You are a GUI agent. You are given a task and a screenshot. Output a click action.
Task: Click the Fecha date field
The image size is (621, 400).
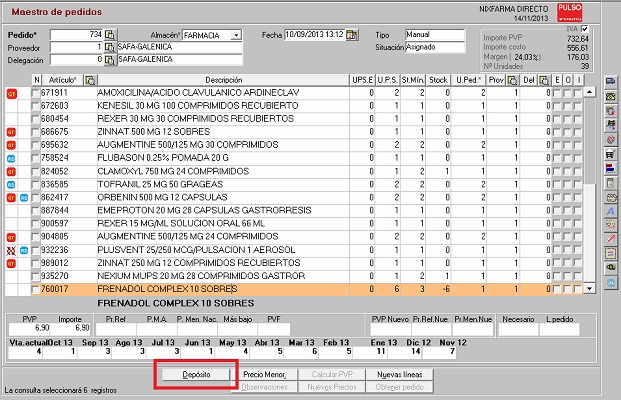coord(315,35)
